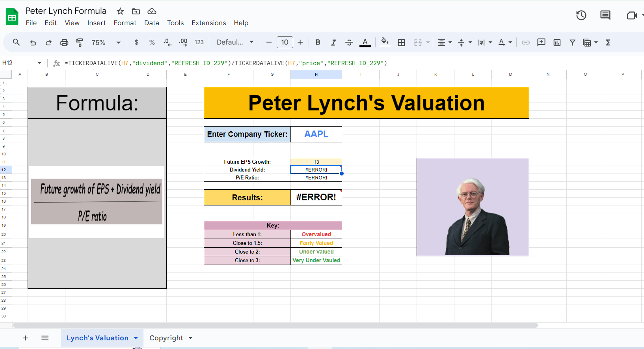Screen dimensions: 644x349
Task: Expand the font family dropdown
Action: click(x=235, y=43)
